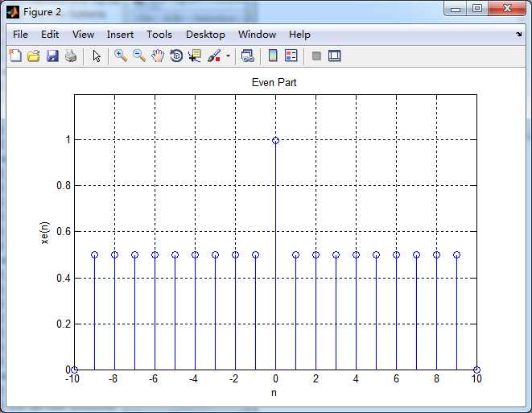
Task: Click the stem marker at n = -10
Action: pos(75,370)
